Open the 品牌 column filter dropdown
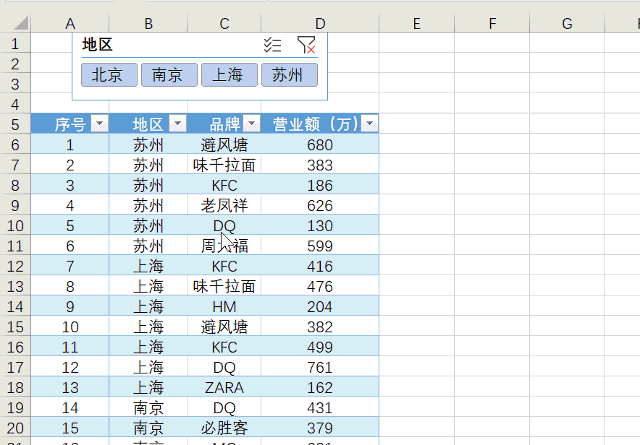640x445 pixels. pyautogui.click(x=251, y=123)
